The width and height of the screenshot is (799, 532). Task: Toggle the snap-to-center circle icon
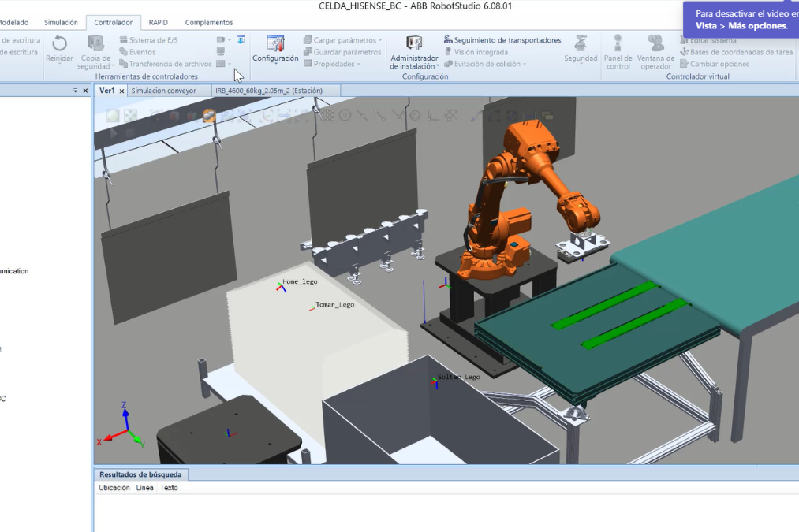coord(345,116)
